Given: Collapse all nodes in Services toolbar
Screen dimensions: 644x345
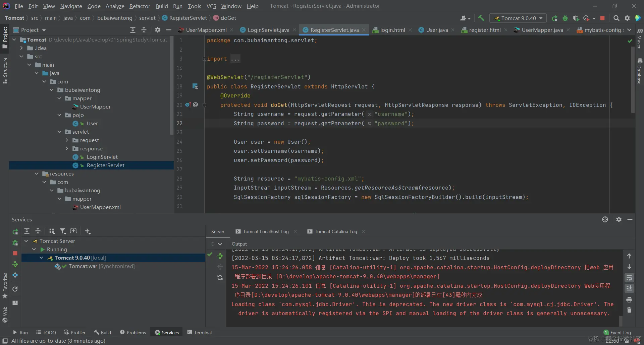Looking at the screenshot, I should 38,231.
